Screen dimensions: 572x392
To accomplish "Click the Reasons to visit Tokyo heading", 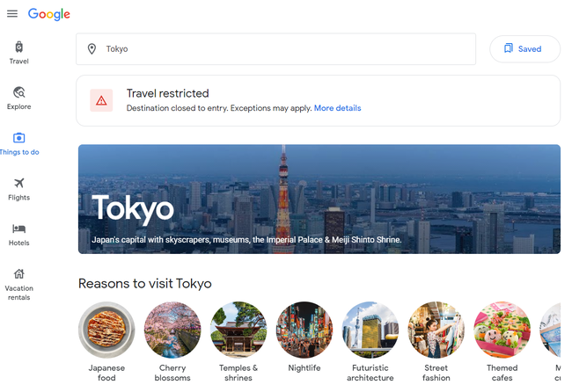I will pos(145,284).
